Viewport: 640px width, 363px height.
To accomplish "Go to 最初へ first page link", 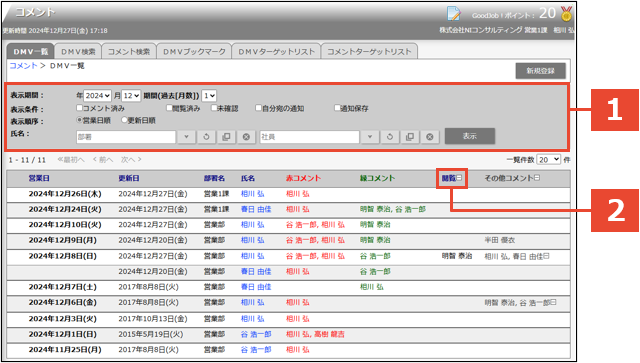I will click(x=71, y=160).
